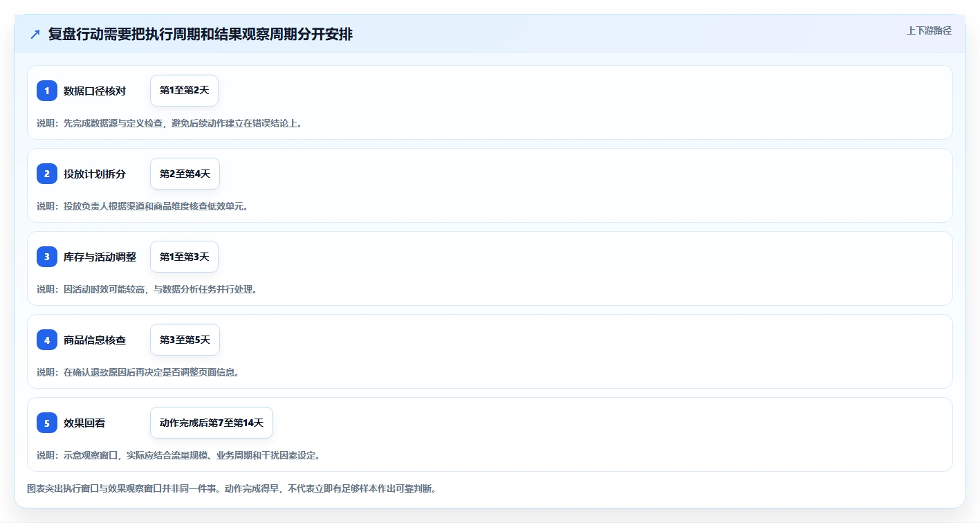Viewport: 980px width, 523px height.
Task: Click the 上下游路径 label in header
Action: click(930, 30)
